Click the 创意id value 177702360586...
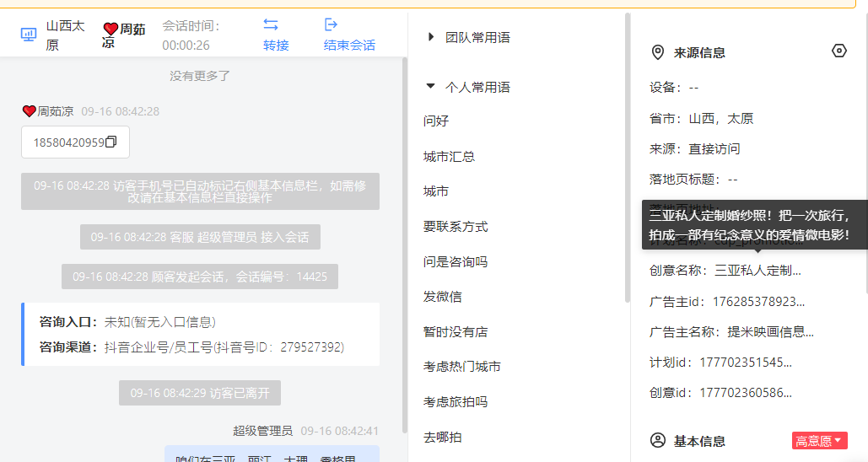This screenshot has width=868, height=462. 746,393
